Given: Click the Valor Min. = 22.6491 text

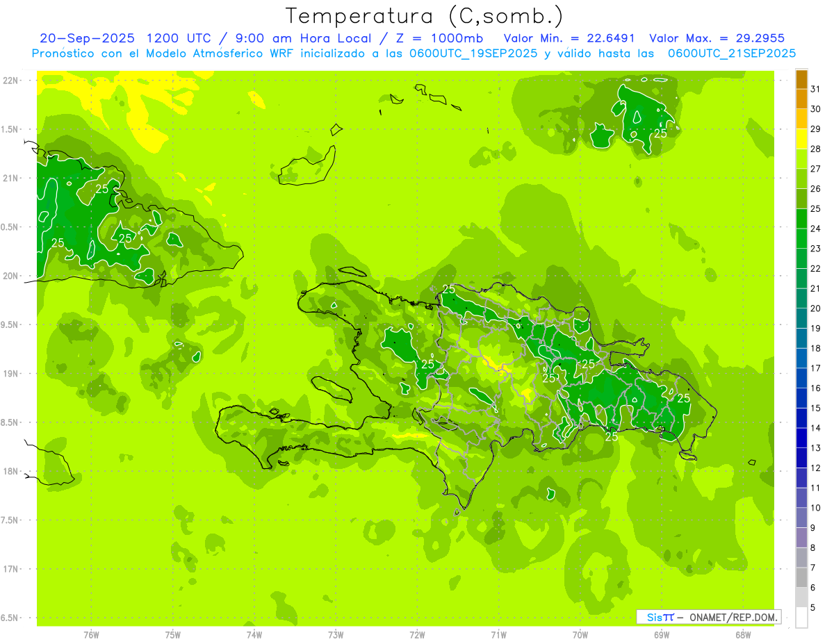Looking at the screenshot, I should point(569,38).
